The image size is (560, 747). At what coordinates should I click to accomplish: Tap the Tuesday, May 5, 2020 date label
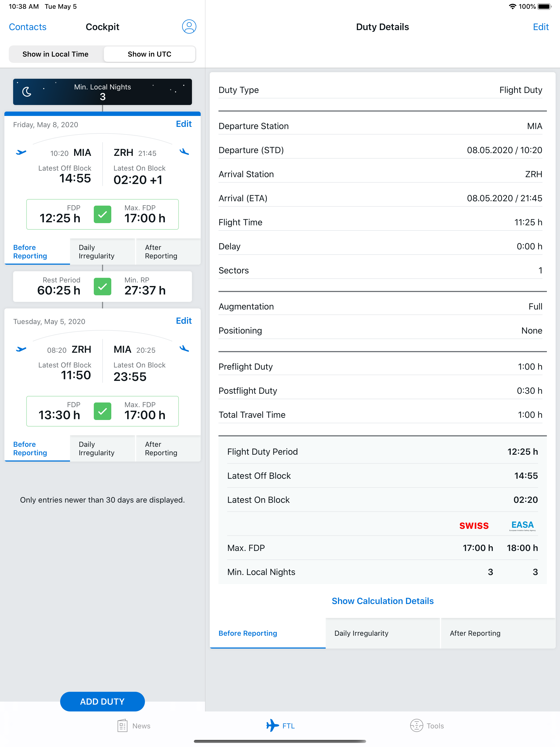click(x=49, y=322)
